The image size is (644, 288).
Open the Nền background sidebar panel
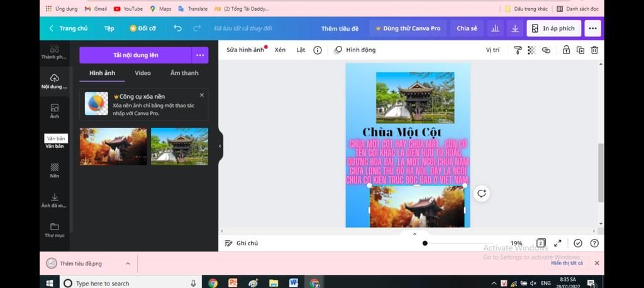(54, 170)
